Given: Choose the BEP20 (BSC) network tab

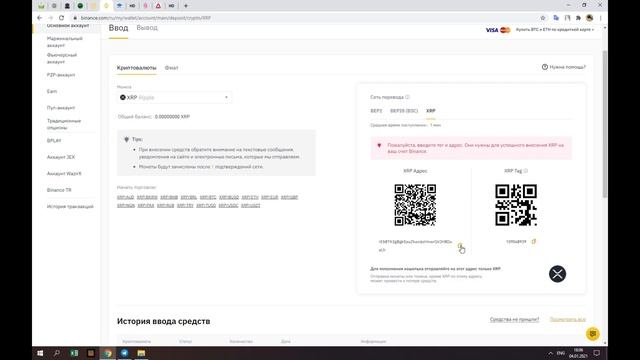Looking at the screenshot, I should tap(404, 111).
